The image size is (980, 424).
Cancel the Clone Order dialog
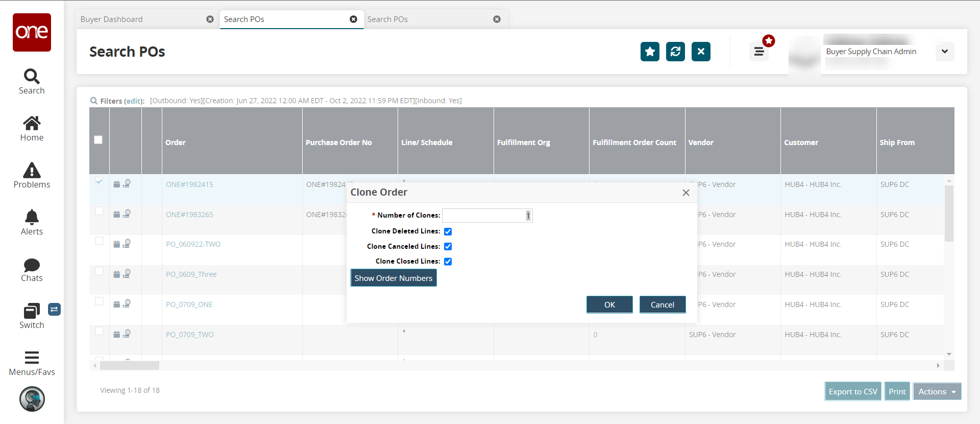point(663,304)
